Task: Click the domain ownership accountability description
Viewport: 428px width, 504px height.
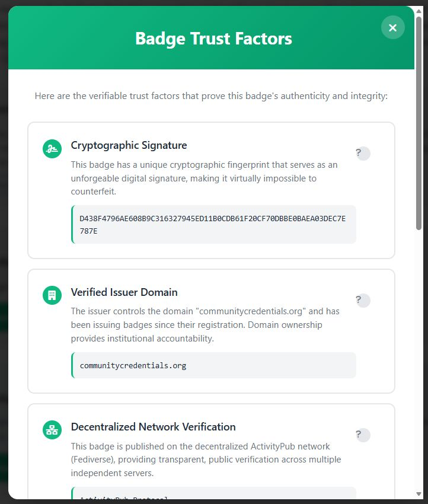Action: (x=205, y=325)
